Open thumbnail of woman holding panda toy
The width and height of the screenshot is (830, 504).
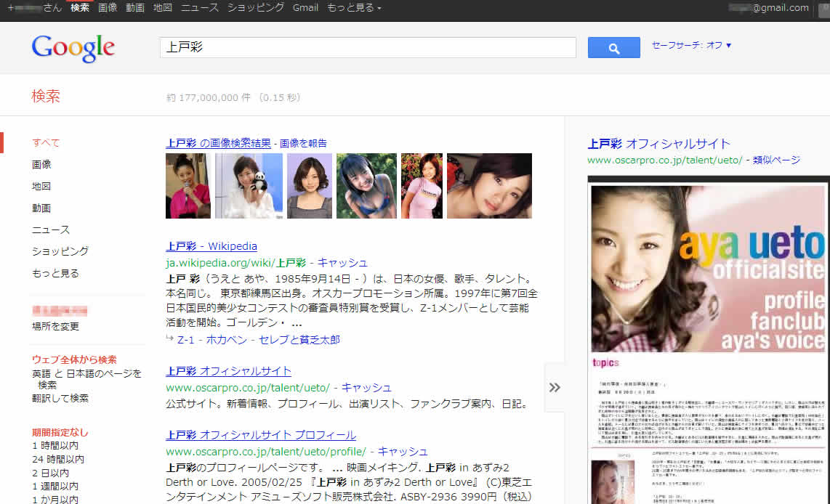point(249,186)
